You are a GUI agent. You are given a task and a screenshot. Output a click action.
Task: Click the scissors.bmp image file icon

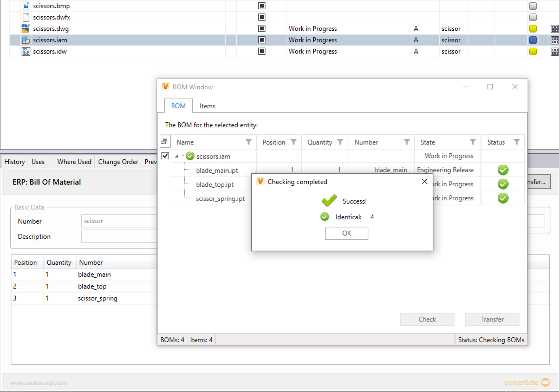click(x=25, y=6)
